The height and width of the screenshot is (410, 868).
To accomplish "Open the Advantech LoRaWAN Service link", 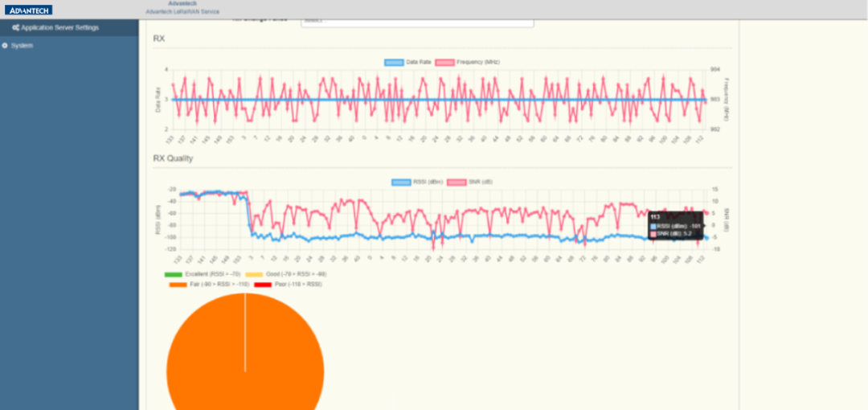I will click(x=182, y=11).
